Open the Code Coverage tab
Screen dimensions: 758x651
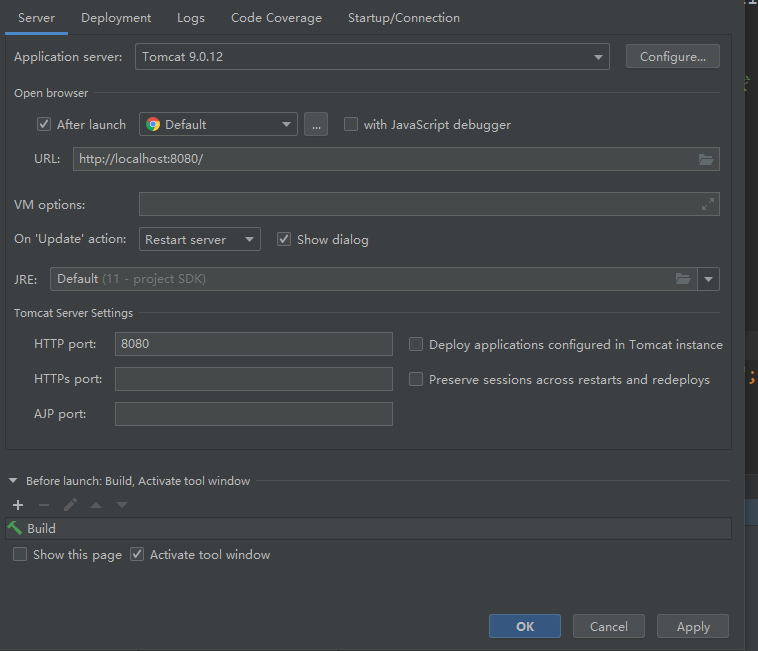click(x=277, y=18)
